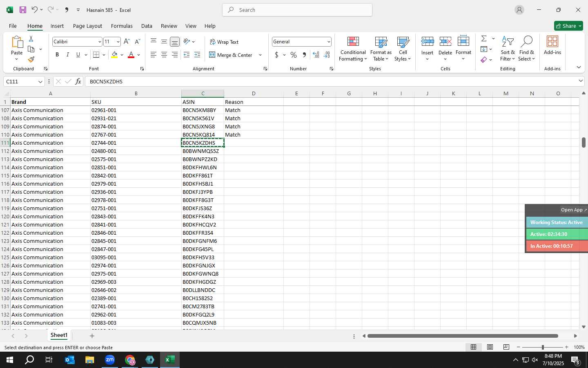Open the Add-ins pane
The image size is (588, 368).
(552, 45)
